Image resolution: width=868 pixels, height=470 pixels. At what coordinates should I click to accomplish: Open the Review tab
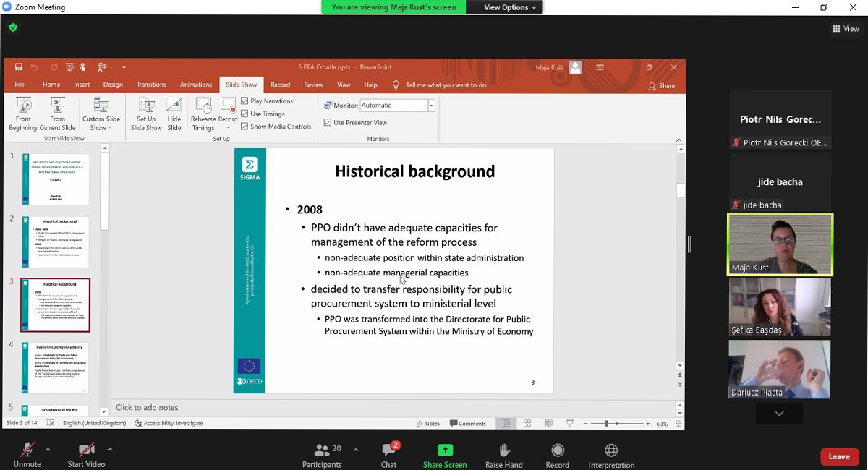click(313, 85)
